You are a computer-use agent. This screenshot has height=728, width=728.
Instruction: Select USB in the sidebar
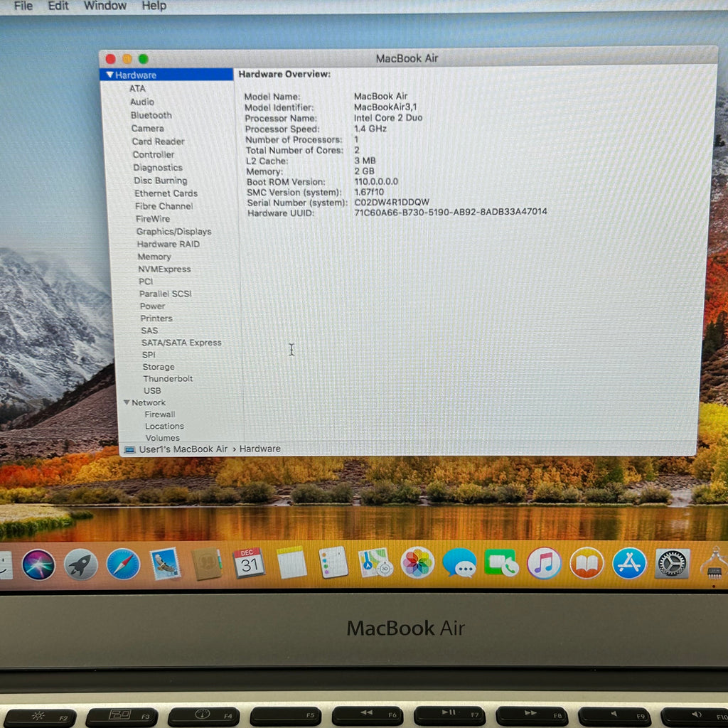152,390
